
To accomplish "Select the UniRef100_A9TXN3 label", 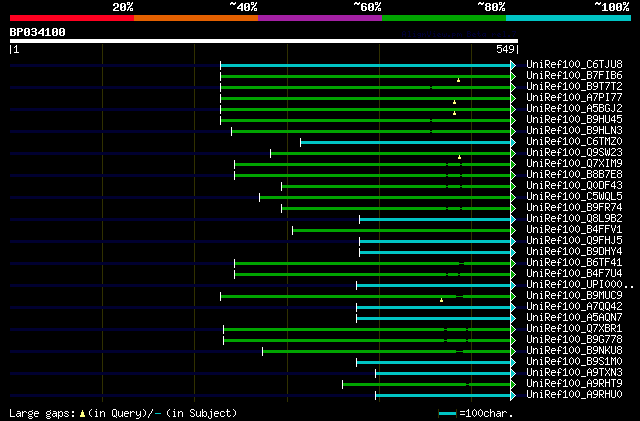I will tap(574, 373).
